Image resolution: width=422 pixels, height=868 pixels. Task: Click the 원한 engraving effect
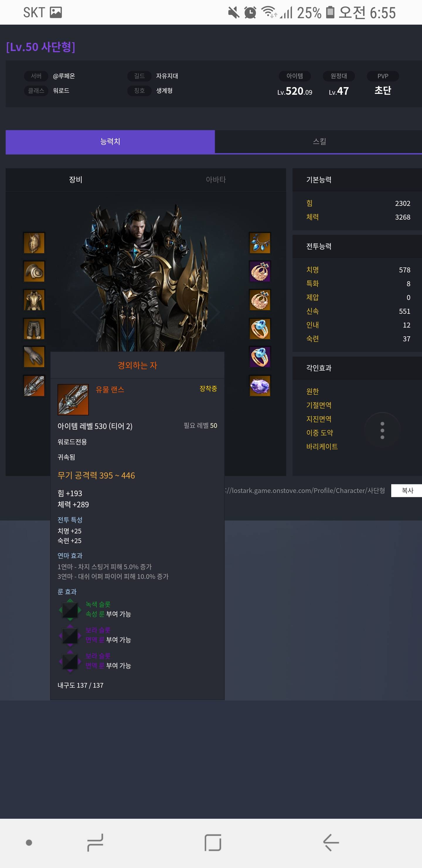point(312,391)
